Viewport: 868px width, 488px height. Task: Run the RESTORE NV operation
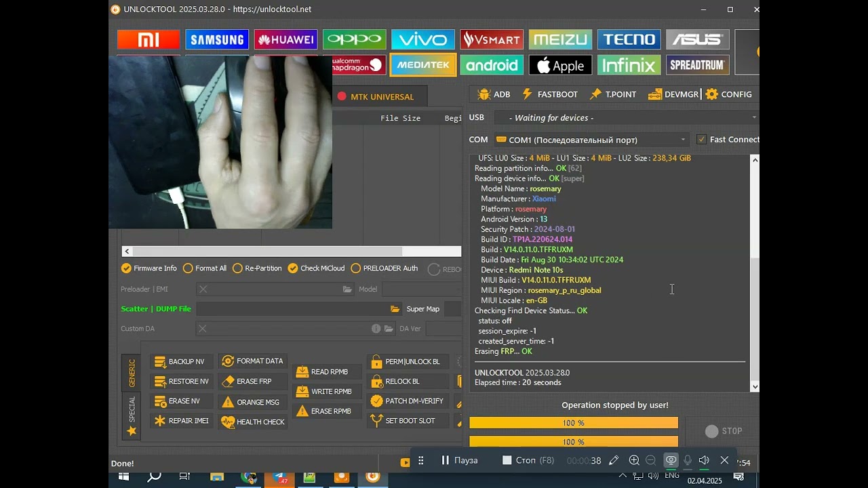point(181,382)
